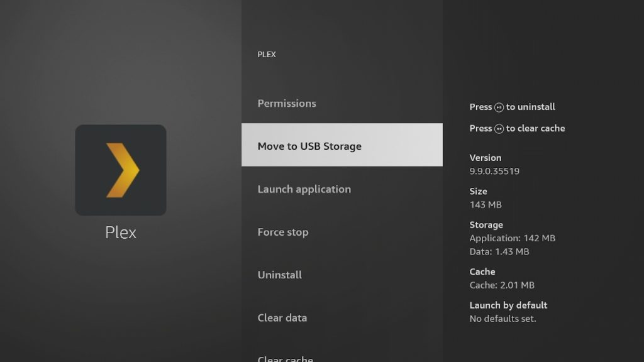Viewport: 644px width, 362px height.
Task: Select Force stop option
Action: coord(341,232)
